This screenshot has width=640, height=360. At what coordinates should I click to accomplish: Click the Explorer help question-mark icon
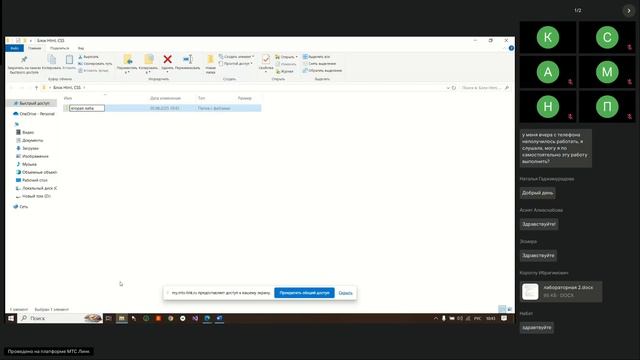(511, 48)
